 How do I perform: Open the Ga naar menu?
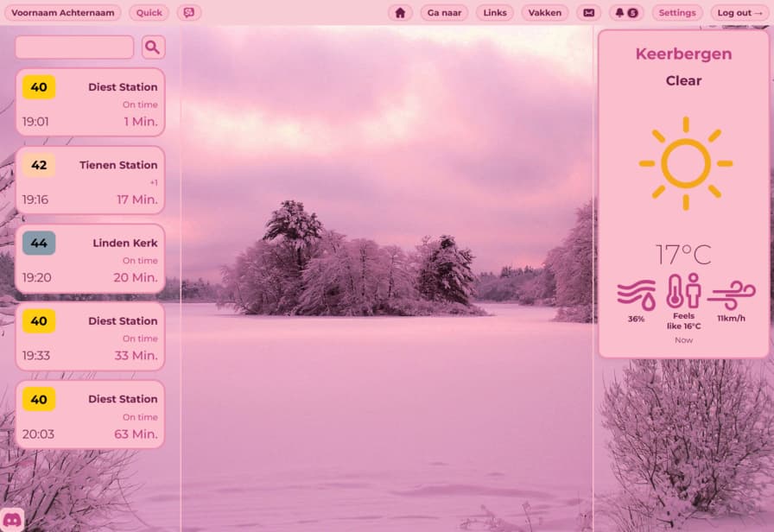pyautogui.click(x=444, y=13)
